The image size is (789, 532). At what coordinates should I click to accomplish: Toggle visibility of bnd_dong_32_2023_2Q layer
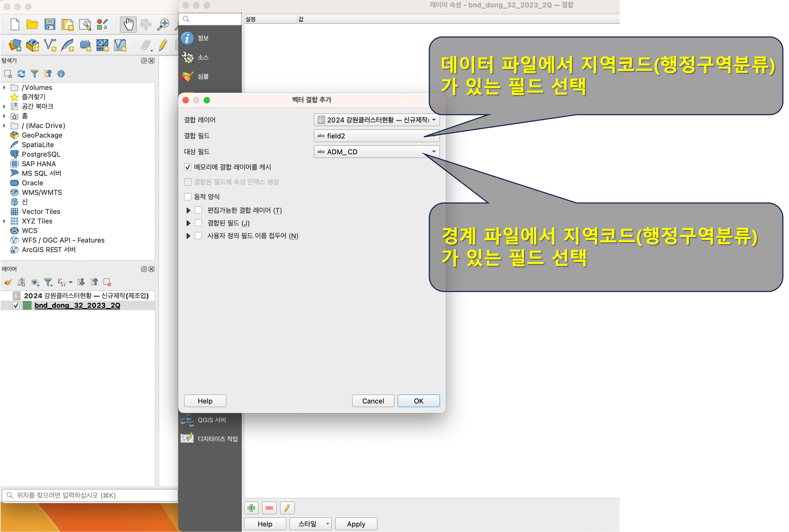16,305
